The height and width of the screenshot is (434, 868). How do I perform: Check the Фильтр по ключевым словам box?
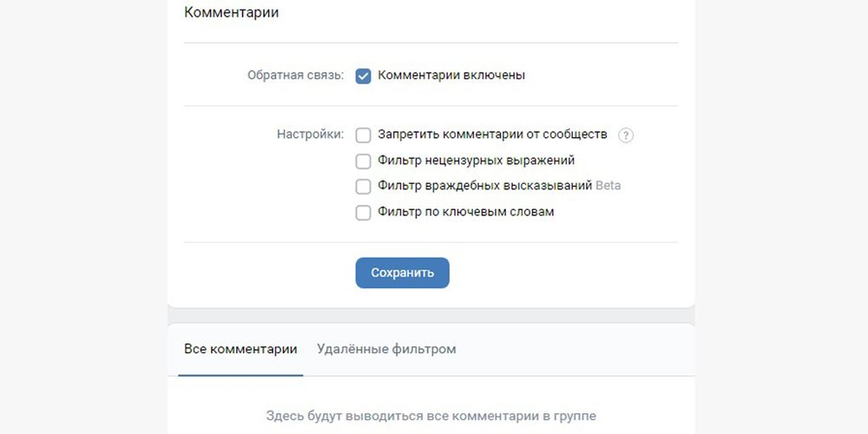pyautogui.click(x=363, y=213)
